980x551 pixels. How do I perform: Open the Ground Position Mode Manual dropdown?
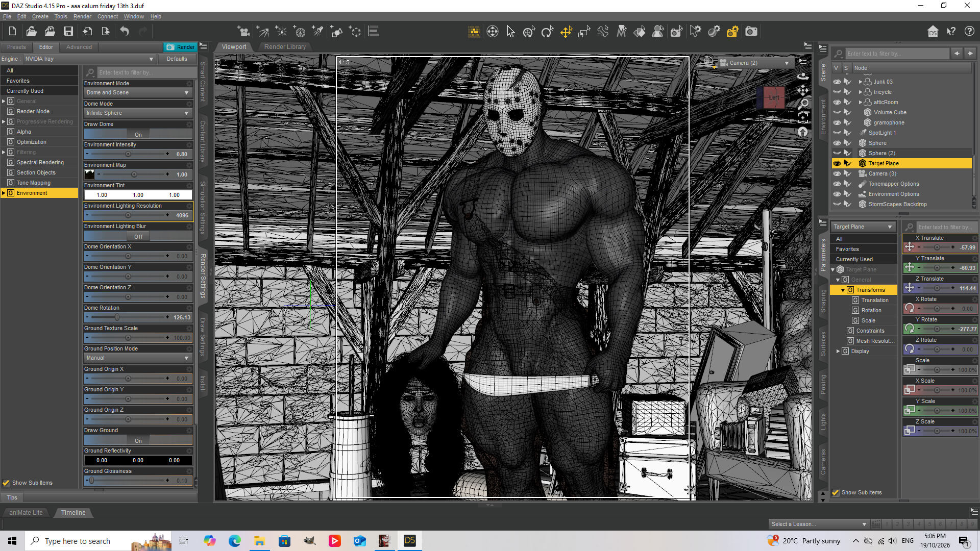[x=138, y=358]
